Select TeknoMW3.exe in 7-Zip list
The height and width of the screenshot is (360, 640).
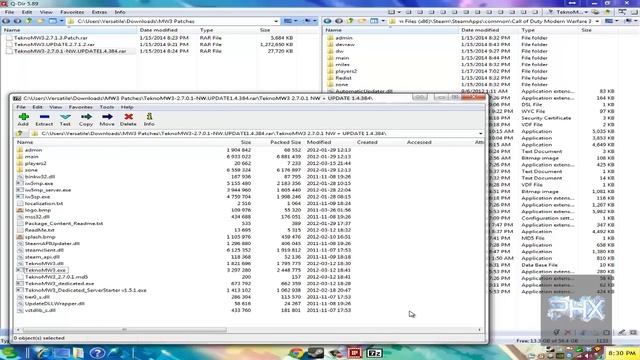[x=45, y=270]
